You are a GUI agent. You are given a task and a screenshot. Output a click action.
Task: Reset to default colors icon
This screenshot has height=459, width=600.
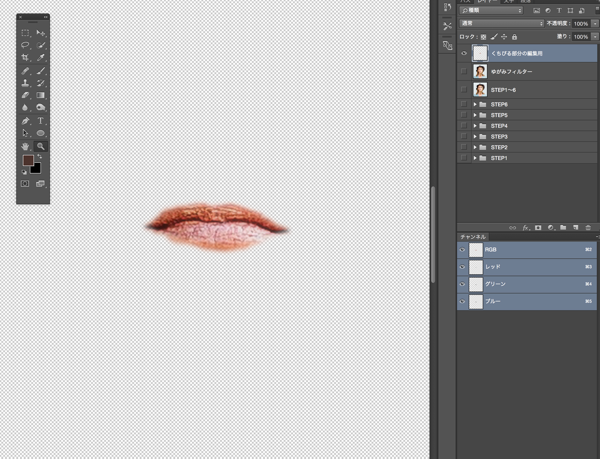pos(24,172)
